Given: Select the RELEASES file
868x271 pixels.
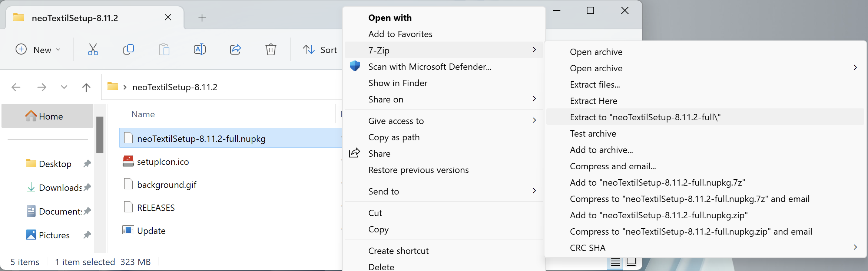Looking at the screenshot, I should tap(156, 208).
